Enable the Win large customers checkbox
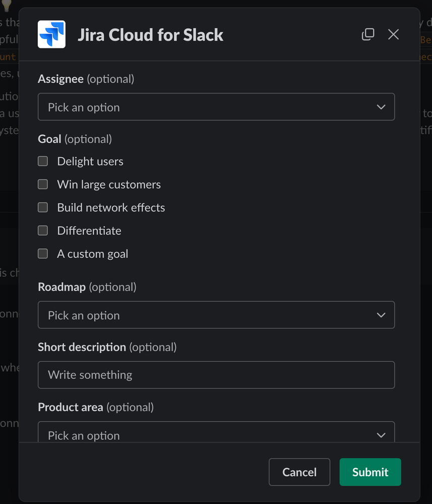This screenshot has width=432, height=504. 43,184
